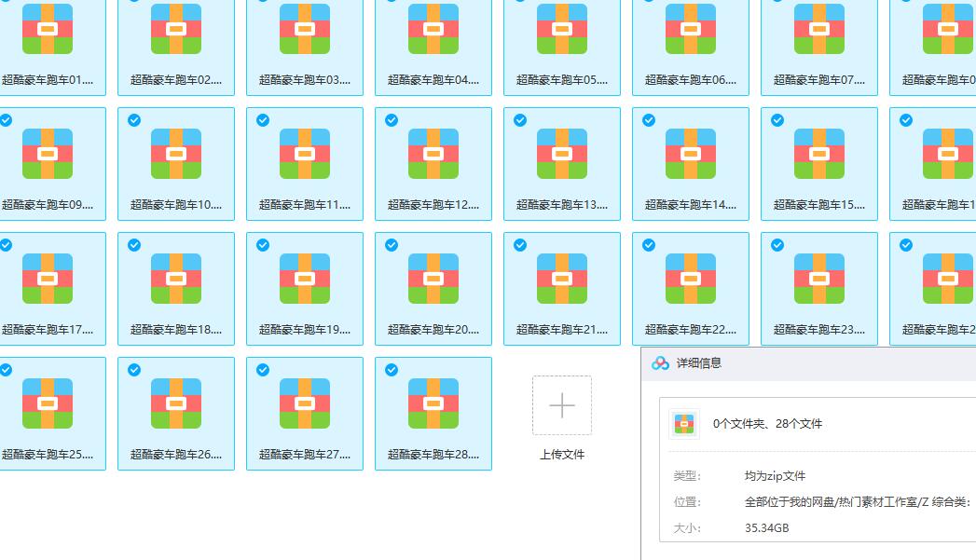Click the 超酷豪车跑车26 zip icon
Screen dimensions: 976x560
[176, 403]
